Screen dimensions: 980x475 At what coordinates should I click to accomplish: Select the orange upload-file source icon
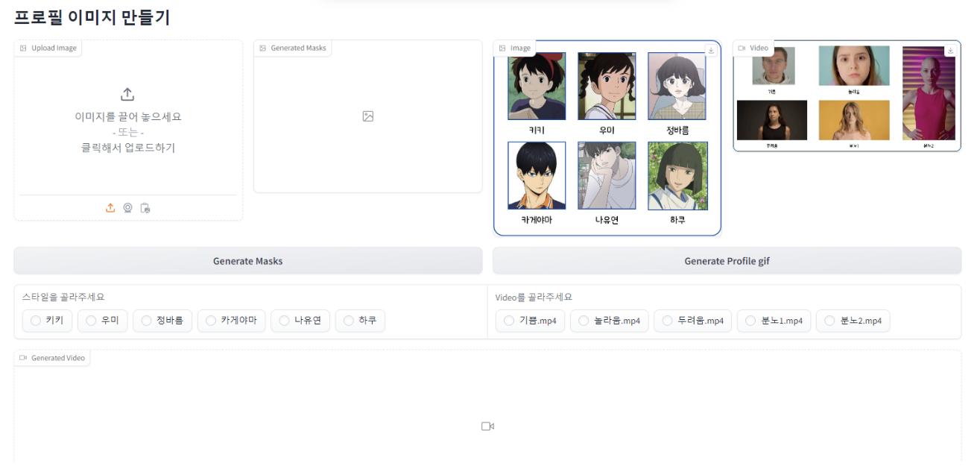coord(110,208)
